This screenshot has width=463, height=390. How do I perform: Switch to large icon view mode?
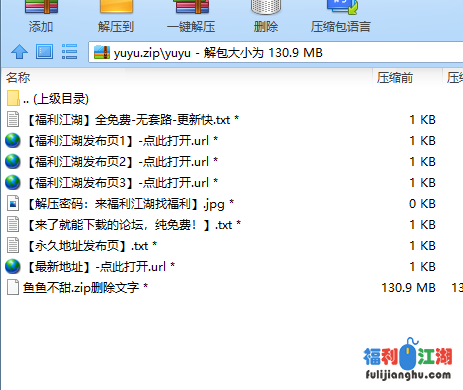pos(44,52)
